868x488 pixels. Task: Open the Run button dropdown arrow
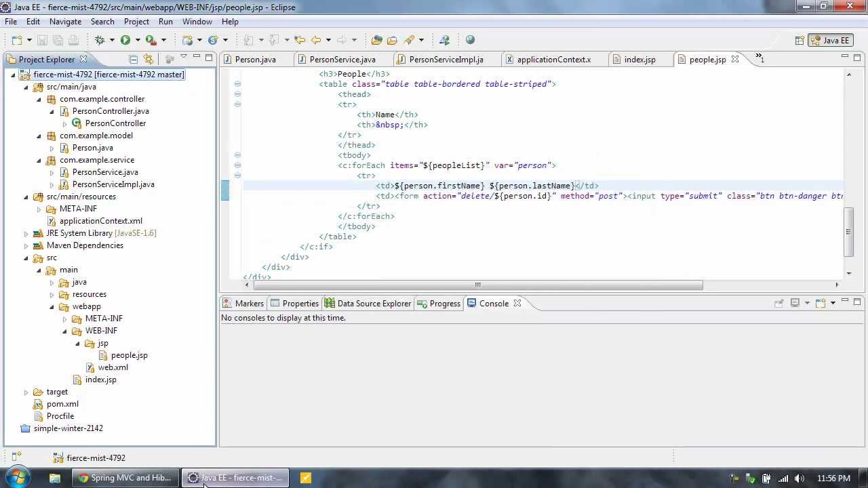tap(137, 40)
